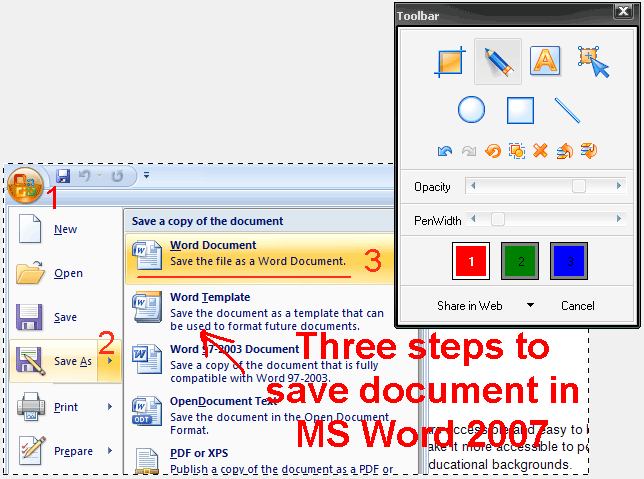The width and height of the screenshot is (644, 479).
Task: Select the blue pencil drawing tool
Action: [x=498, y=62]
